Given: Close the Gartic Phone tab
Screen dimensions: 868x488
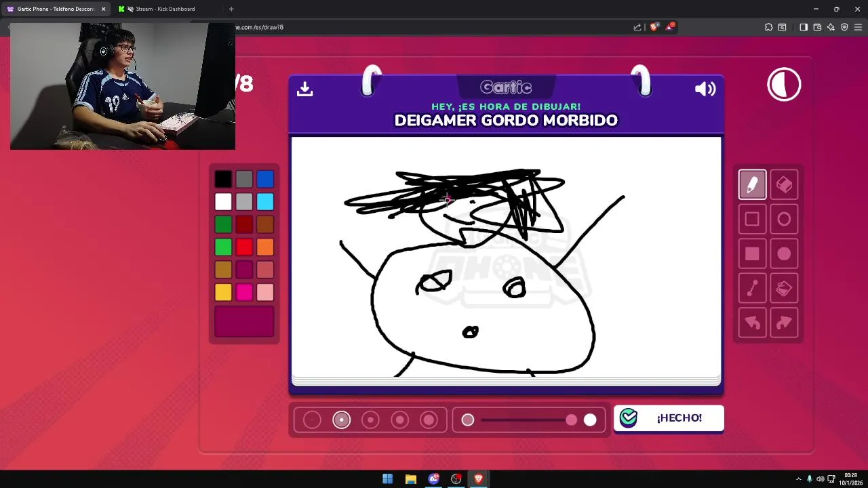Looking at the screenshot, I should pos(103,9).
